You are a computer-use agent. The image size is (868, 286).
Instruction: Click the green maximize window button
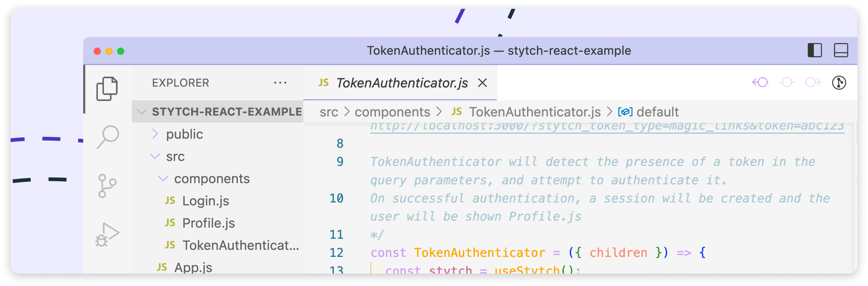(121, 51)
